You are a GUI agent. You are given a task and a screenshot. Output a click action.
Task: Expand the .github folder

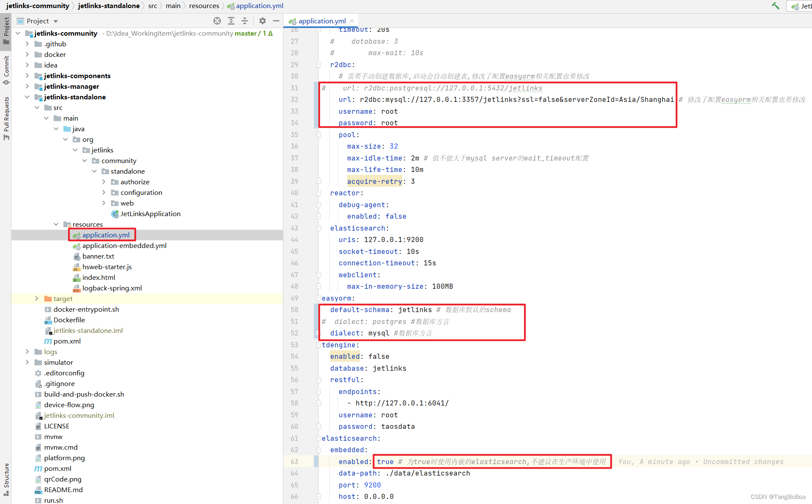tap(27, 44)
